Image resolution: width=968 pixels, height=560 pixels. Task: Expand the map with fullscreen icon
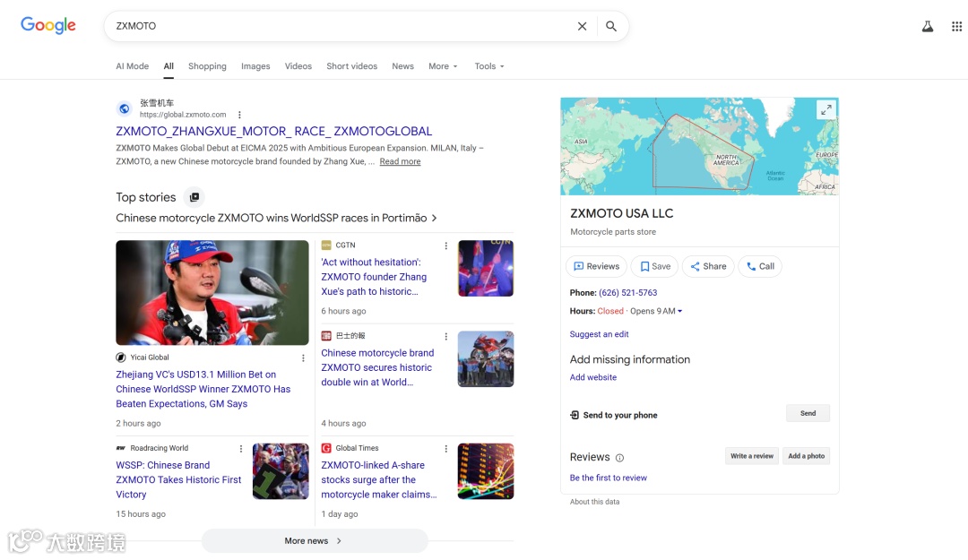(826, 110)
